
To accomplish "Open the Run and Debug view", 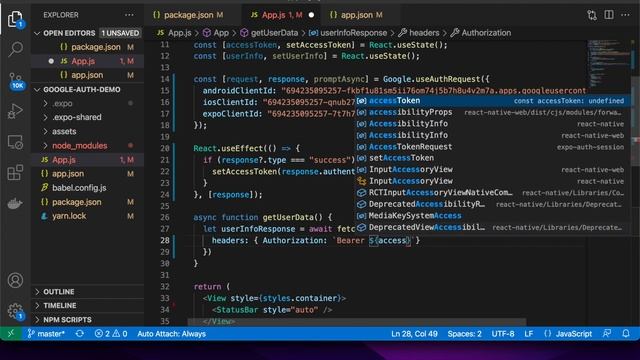I will tap(15, 111).
